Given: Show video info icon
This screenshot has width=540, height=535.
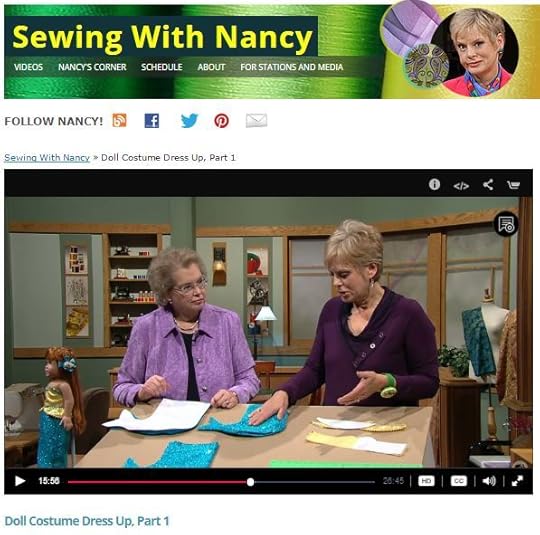Looking at the screenshot, I should pyautogui.click(x=434, y=185).
